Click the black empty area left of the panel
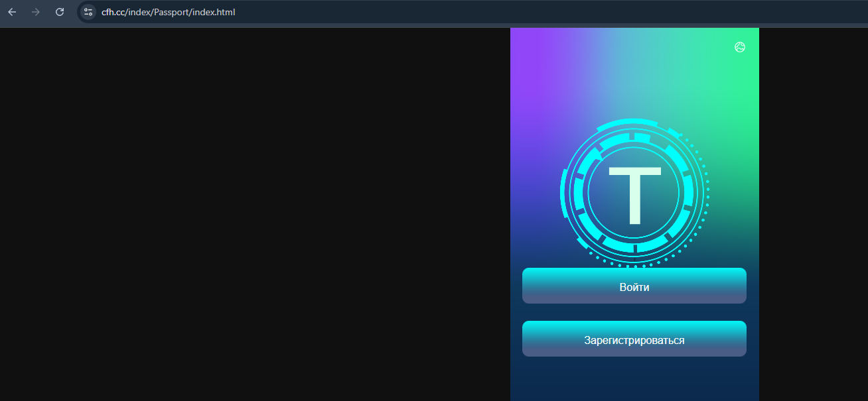Screen dimensions: 868x401 coord(252,212)
